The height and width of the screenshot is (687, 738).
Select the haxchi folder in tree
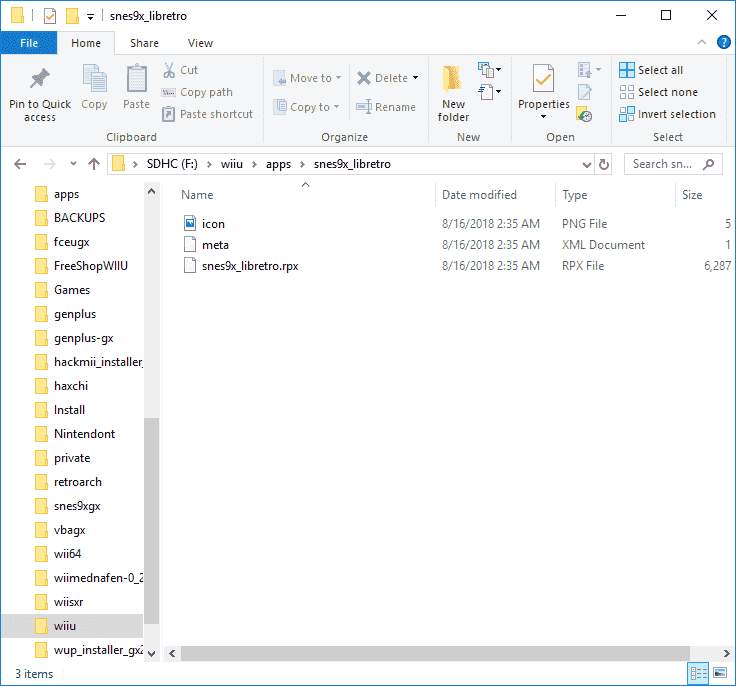[x=71, y=386]
